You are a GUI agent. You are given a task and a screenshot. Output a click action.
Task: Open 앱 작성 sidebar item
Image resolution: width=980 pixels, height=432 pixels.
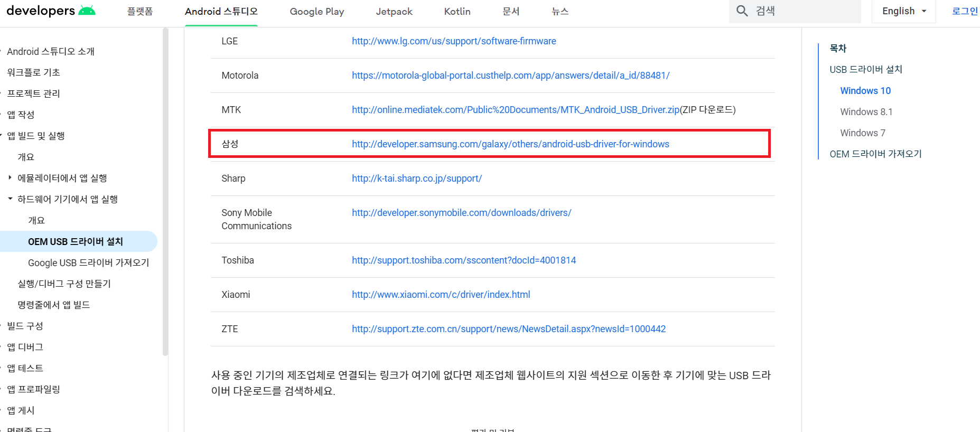tap(21, 115)
